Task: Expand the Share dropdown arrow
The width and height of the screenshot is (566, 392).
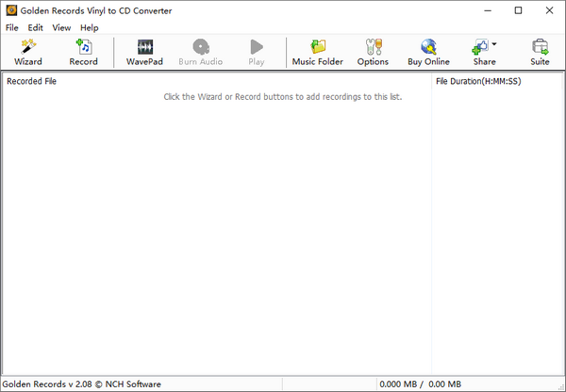Action: [x=494, y=44]
